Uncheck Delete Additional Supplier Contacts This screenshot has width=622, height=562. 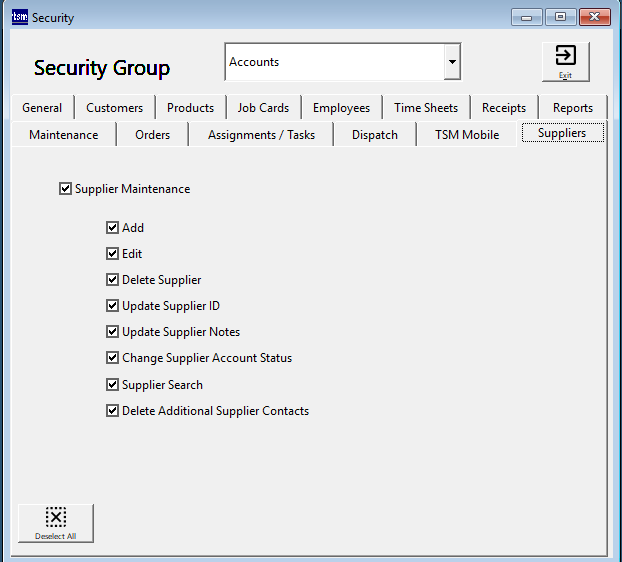pos(113,411)
